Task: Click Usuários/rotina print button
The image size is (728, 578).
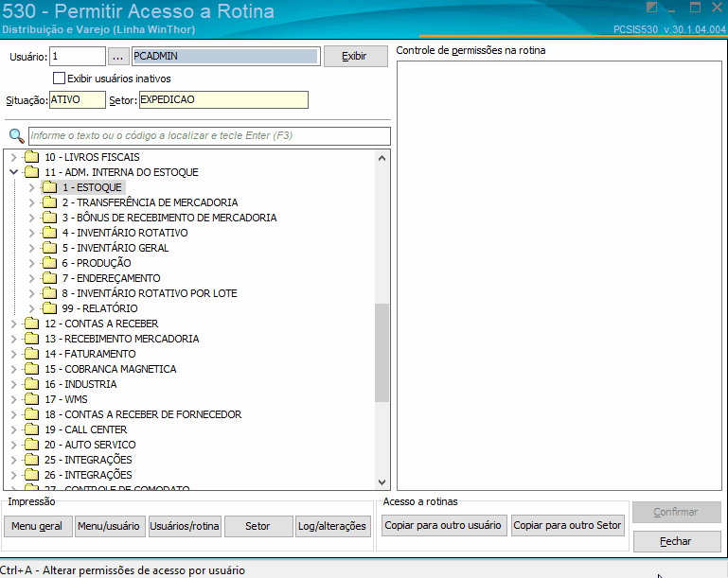Action: (x=185, y=526)
